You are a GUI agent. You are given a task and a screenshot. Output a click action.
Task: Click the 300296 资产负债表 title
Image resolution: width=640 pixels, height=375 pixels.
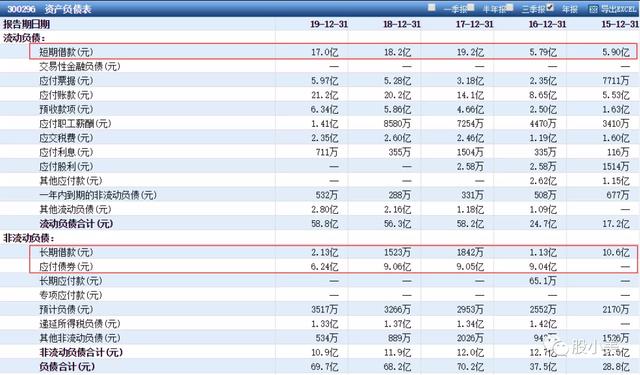point(49,9)
